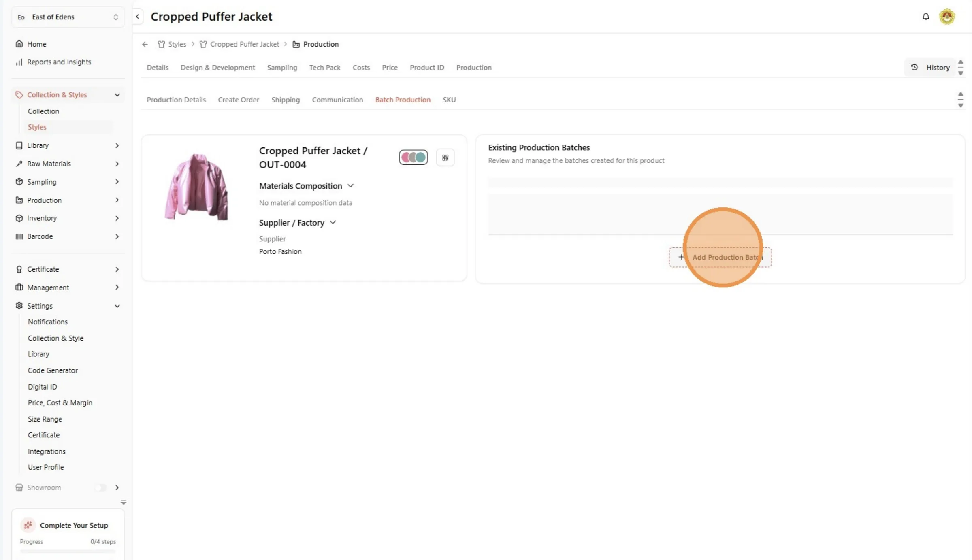972x560 pixels.
Task: Open Shipping sub-tab
Action: click(x=286, y=100)
